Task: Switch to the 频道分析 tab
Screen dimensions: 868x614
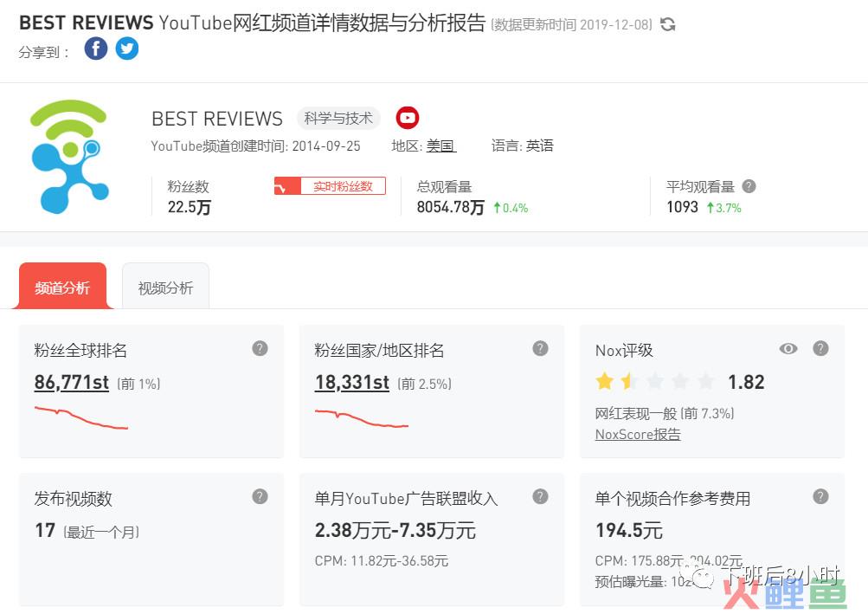Action: pos(62,287)
